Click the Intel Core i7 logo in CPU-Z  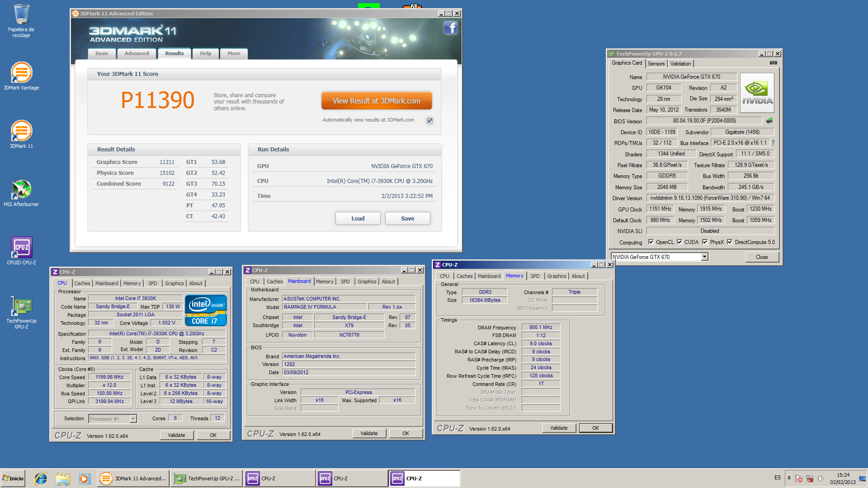206,310
